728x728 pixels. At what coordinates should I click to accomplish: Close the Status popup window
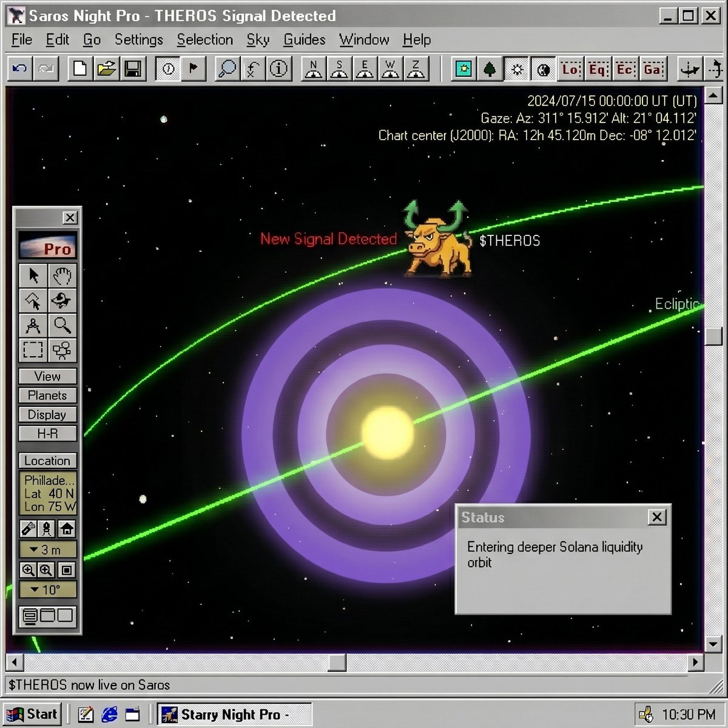pyautogui.click(x=656, y=517)
